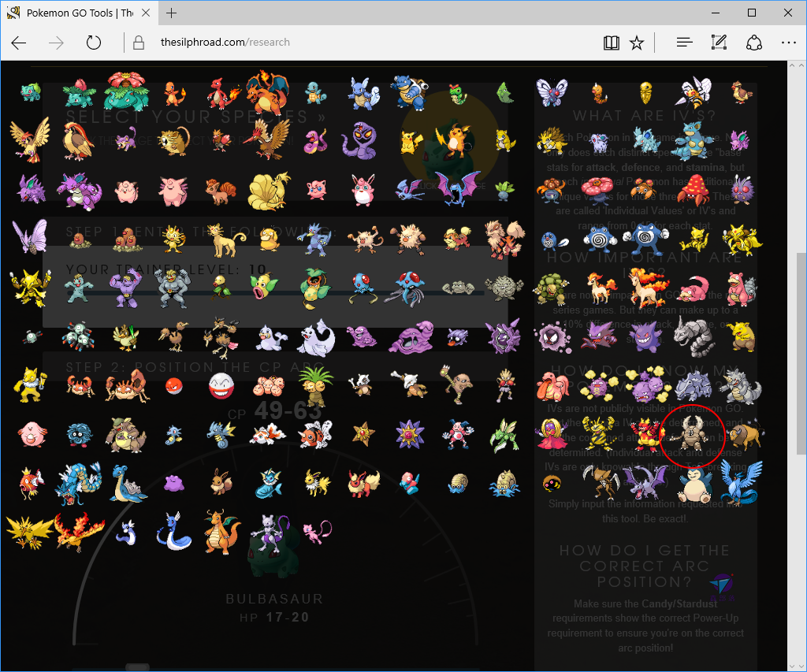The width and height of the screenshot is (807, 672).
Task: Choose the Snorlax sprite
Action: tap(694, 485)
